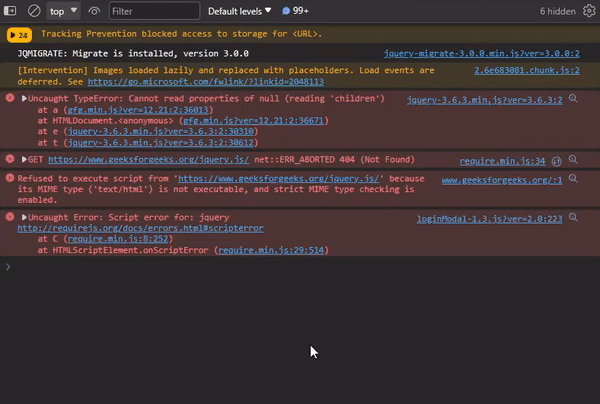Open require.min.js:34 source link
600x404 pixels.
502,161
